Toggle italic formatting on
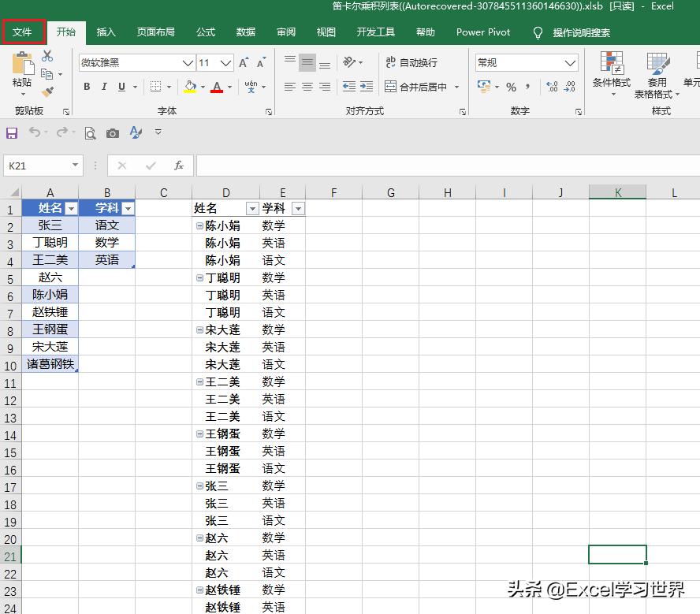 [x=104, y=87]
